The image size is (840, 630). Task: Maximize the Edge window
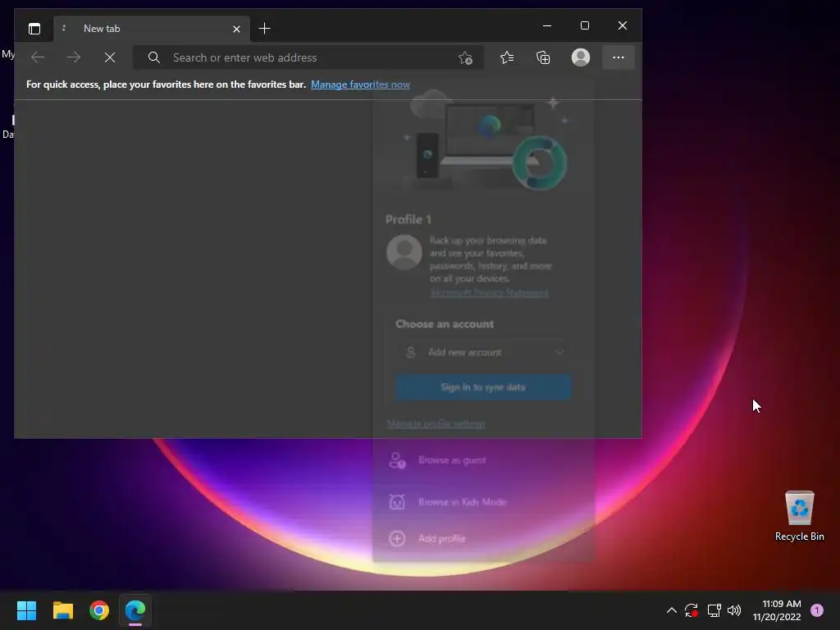point(584,25)
